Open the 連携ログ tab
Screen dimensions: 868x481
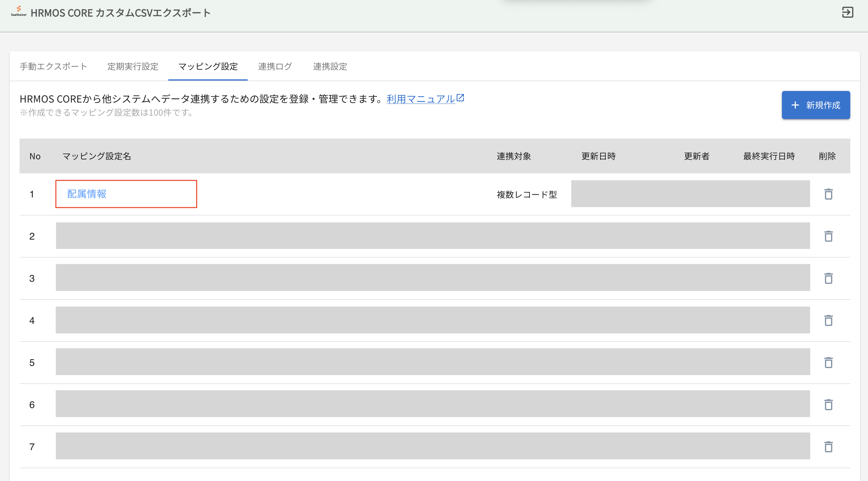pyautogui.click(x=275, y=66)
